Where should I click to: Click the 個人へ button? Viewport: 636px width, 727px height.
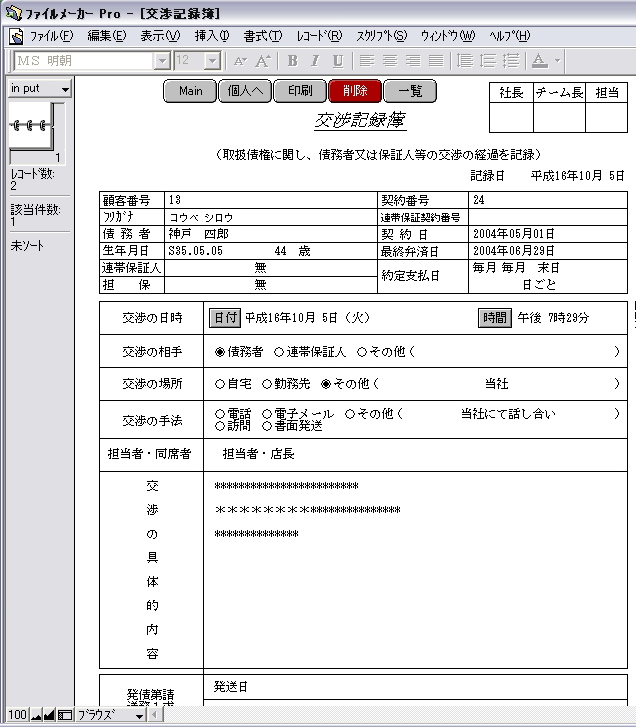click(x=245, y=91)
